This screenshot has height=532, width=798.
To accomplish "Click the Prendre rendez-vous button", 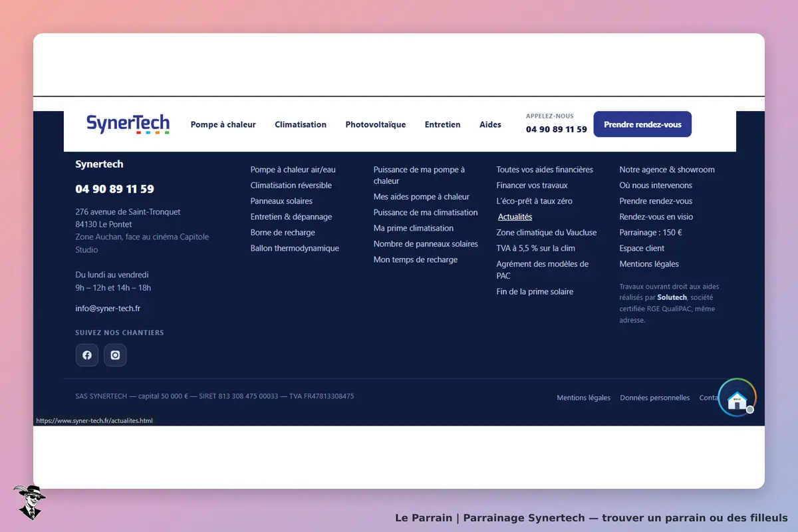I will tap(642, 124).
